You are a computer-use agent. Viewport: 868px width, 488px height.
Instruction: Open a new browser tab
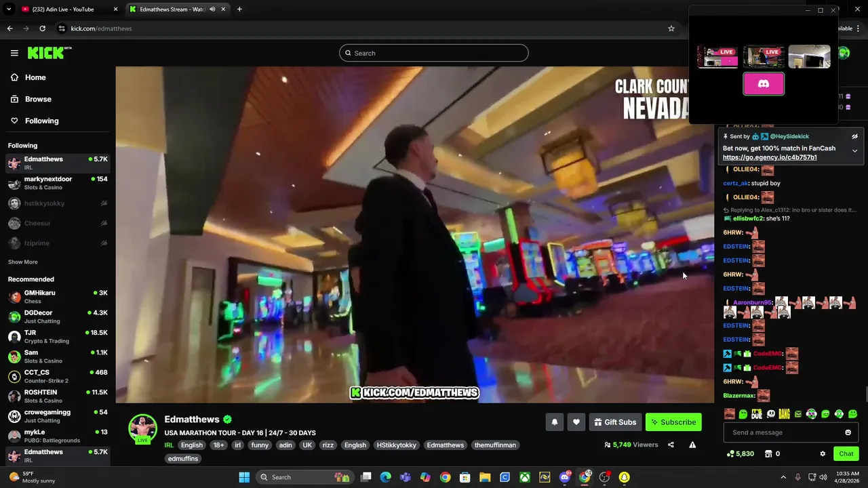click(239, 9)
